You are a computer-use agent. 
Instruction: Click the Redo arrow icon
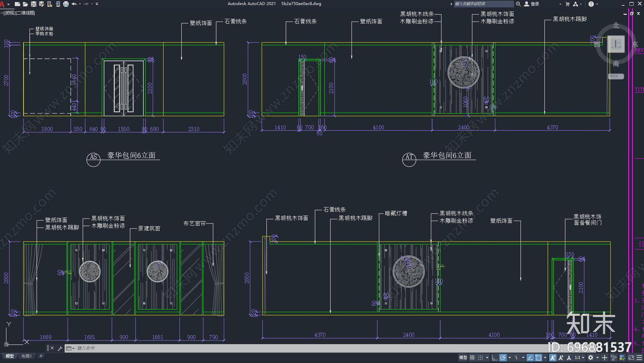86,4
